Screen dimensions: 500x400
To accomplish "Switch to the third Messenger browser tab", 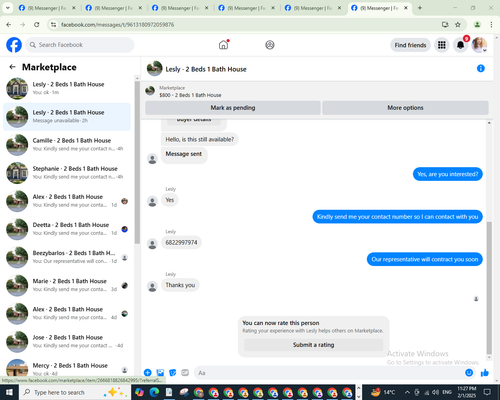I will [x=180, y=8].
